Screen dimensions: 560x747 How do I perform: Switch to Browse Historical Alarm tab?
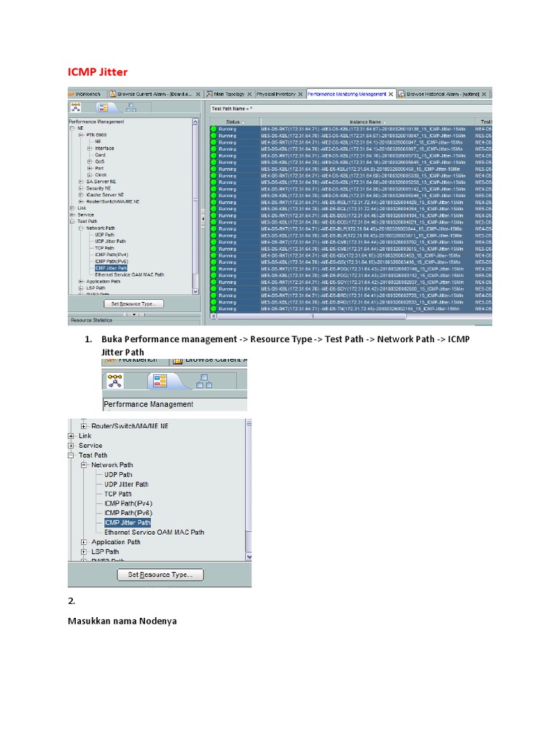[443, 94]
